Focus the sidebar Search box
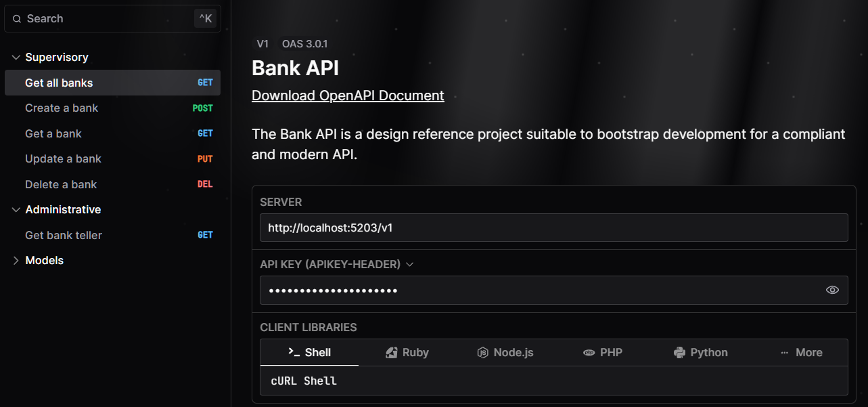868x407 pixels. pyautogui.click(x=112, y=19)
